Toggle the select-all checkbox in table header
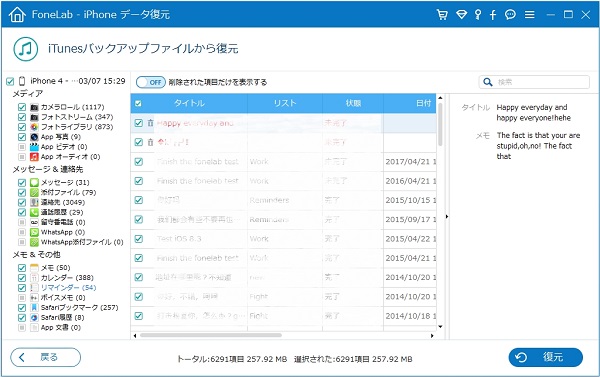Viewport: 600px width, 377px height. coord(139,103)
